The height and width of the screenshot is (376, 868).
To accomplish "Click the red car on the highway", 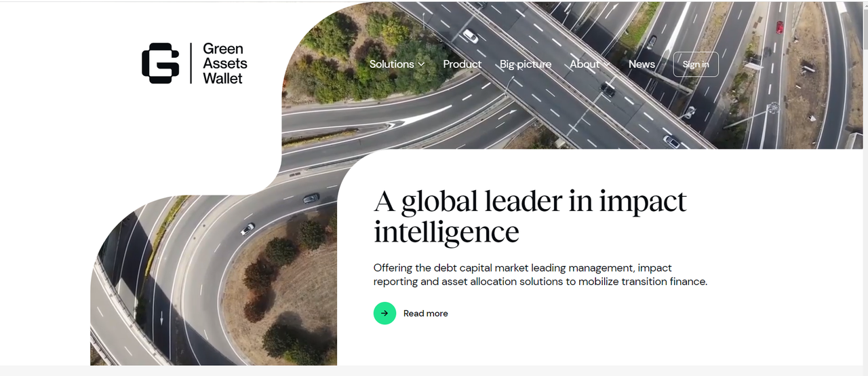I will (x=779, y=27).
